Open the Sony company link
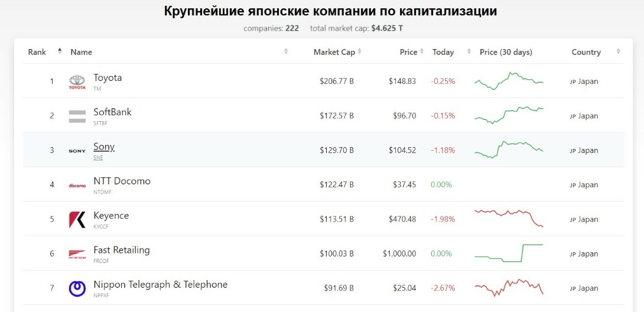Viewport: 644px width, 312px height. [x=104, y=147]
